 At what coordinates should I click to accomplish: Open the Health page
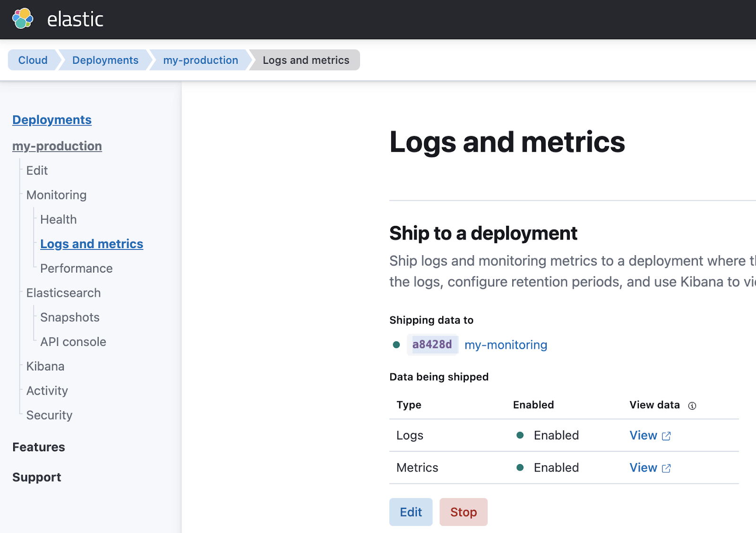[58, 219]
